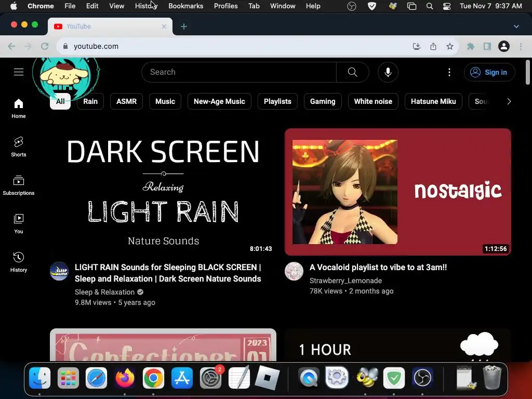The width and height of the screenshot is (532, 399).
Task: Select the New-Age Music filter chip
Action: [219, 101]
